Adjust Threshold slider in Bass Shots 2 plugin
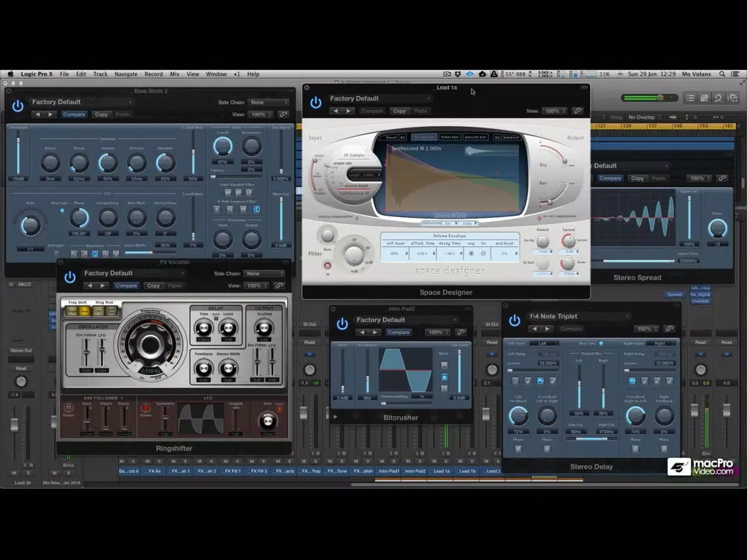This screenshot has width=747, height=560. (x=18, y=153)
